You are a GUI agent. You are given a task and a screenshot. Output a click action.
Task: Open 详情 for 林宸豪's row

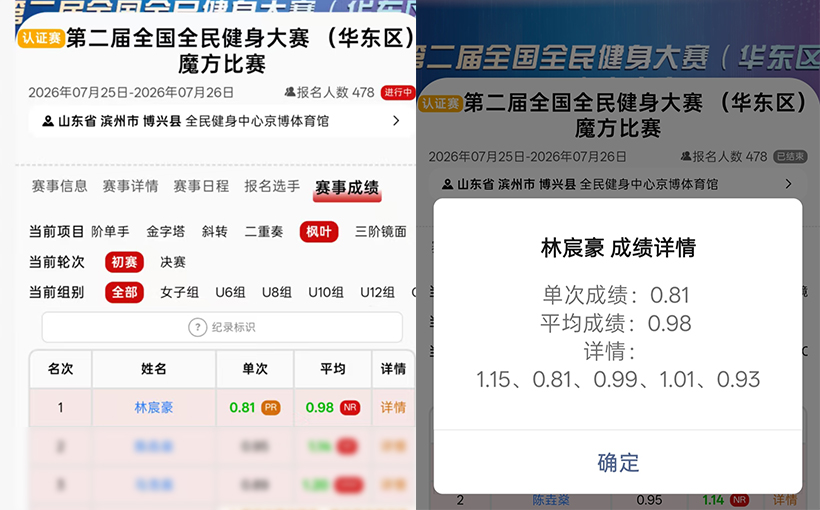(x=393, y=407)
